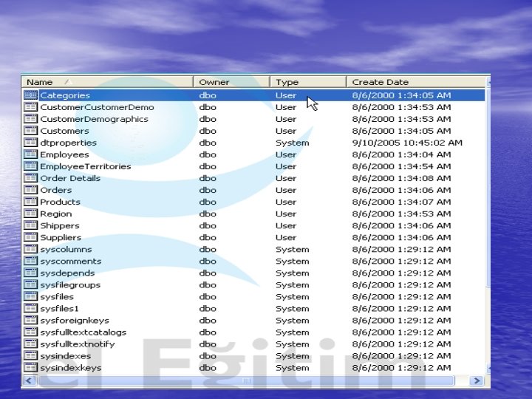This screenshot has width=532, height=399.
Task: Select the CustomerDemographics table name
Action: point(94,119)
